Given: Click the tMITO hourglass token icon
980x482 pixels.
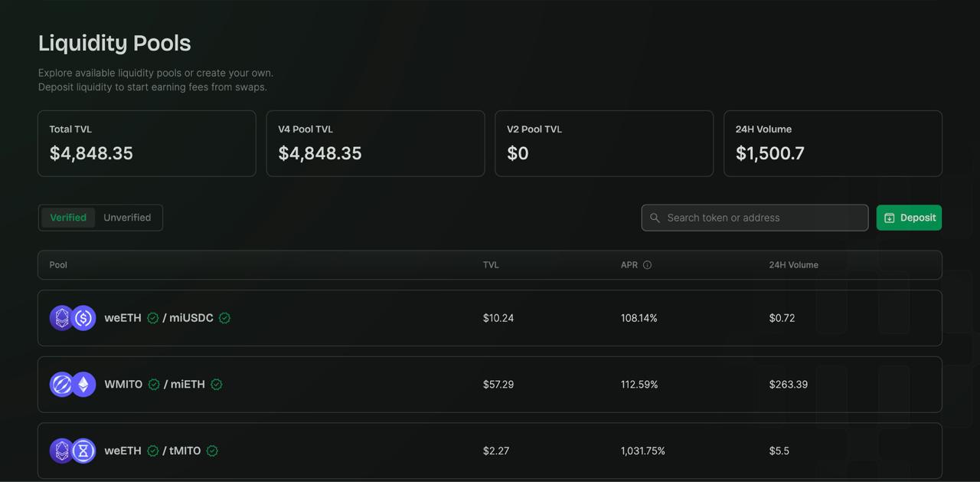Looking at the screenshot, I should point(83,451).
